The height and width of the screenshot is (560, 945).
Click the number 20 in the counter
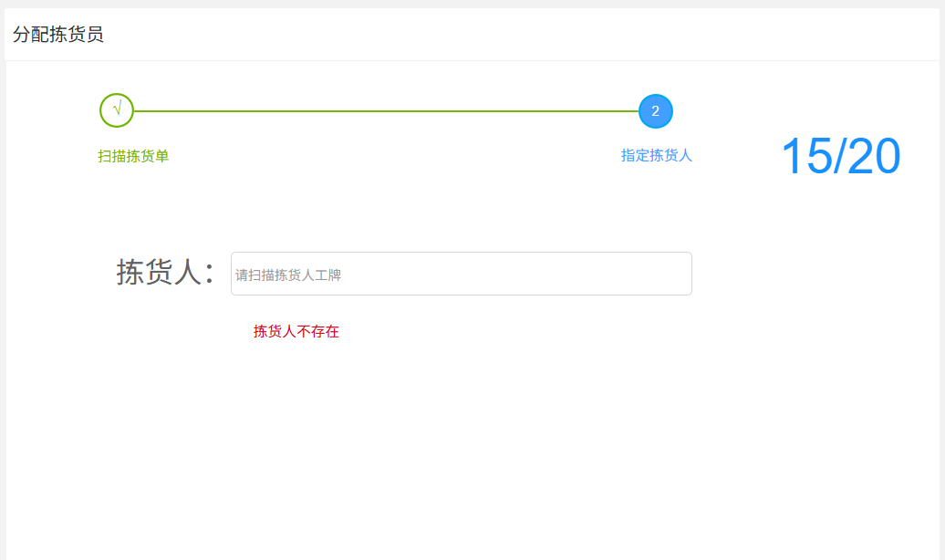876,156
